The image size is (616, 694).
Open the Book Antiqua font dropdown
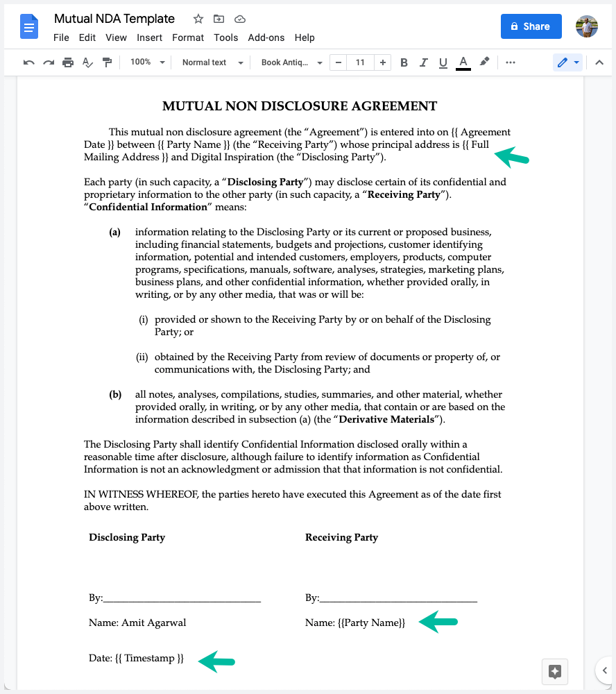[291, 62]
